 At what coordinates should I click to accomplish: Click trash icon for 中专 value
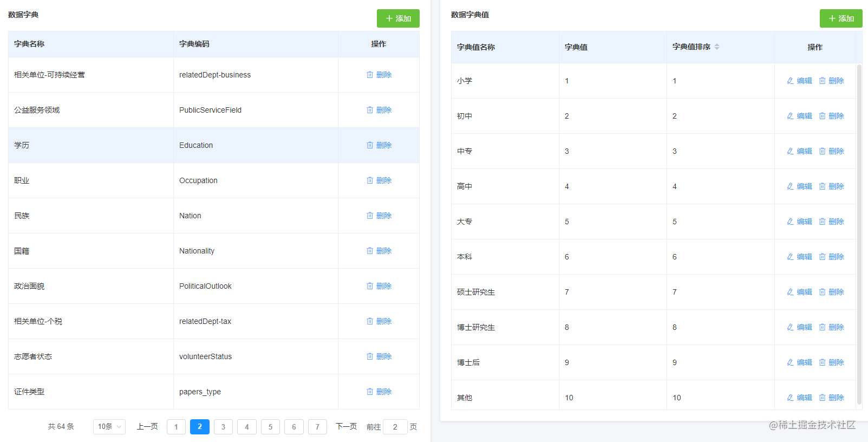tap(822, 151)
